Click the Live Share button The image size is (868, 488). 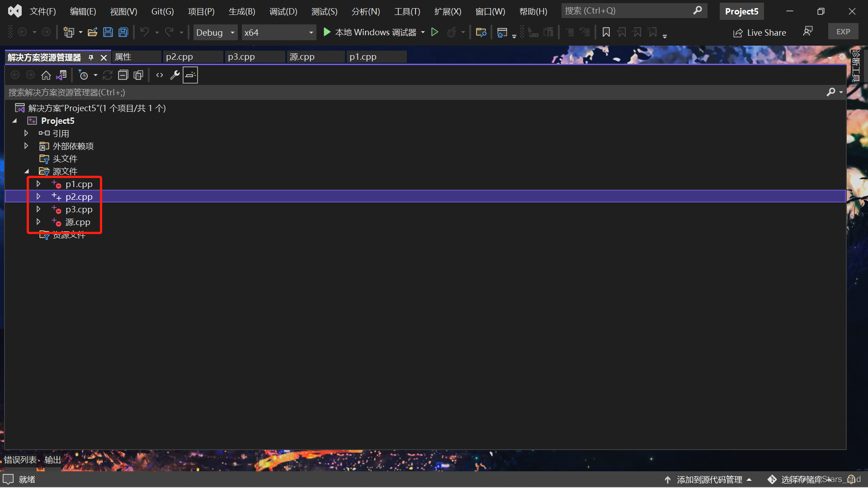[759, 33]
